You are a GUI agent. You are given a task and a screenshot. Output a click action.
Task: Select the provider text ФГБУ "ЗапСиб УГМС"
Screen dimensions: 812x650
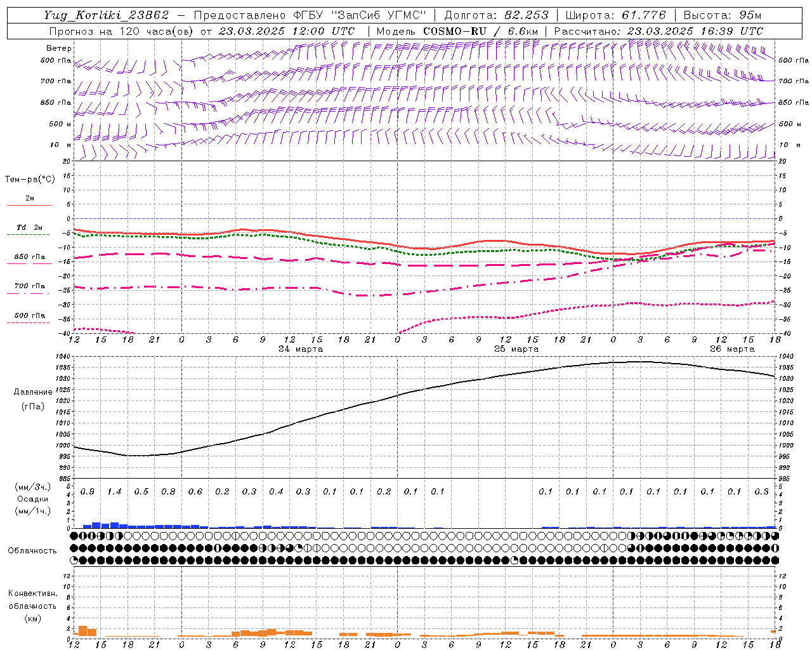360,15
